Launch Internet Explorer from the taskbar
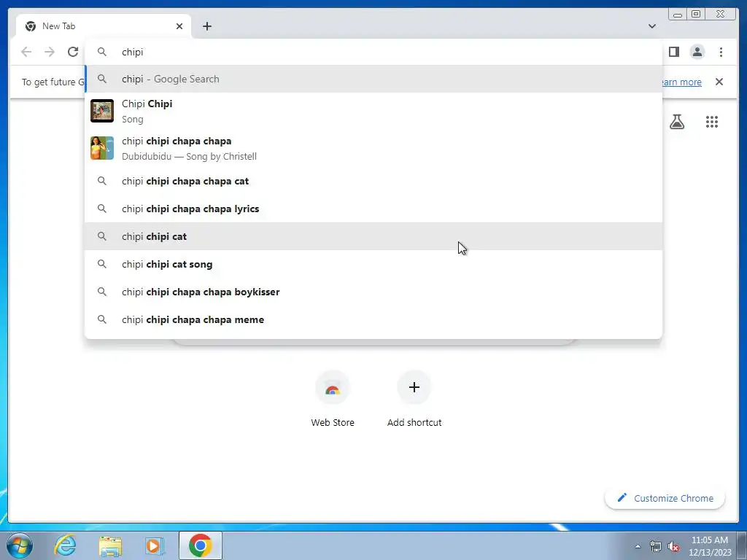 65,545
